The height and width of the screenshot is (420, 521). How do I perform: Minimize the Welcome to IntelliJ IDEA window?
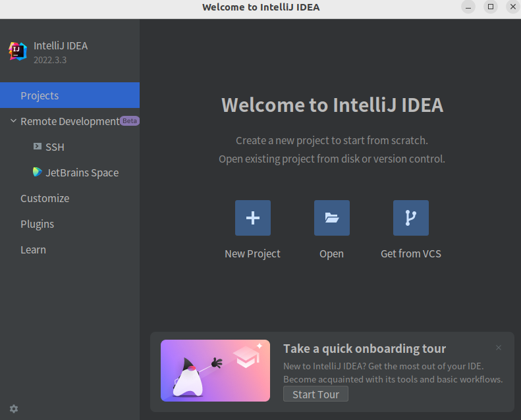pyautogui.click(x=468, y=7)
